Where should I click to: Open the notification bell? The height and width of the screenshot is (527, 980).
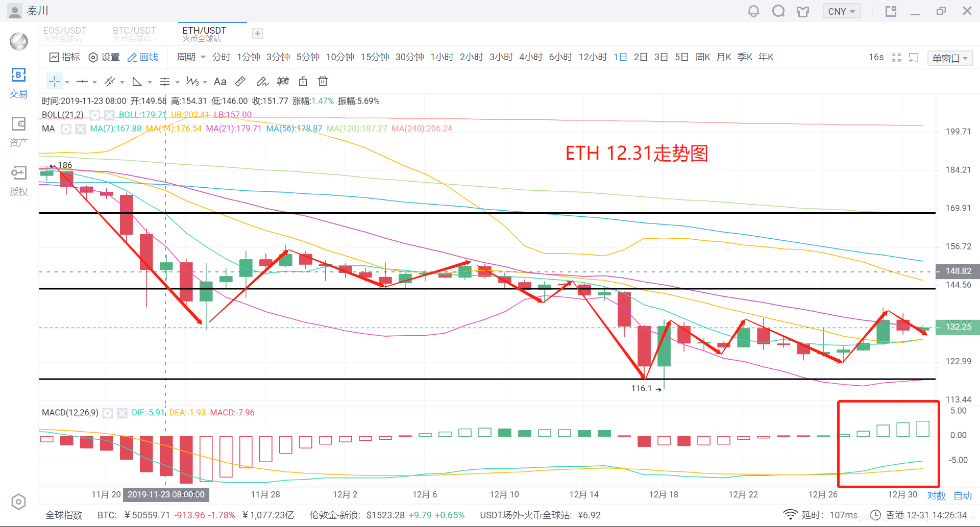point(753,11)
